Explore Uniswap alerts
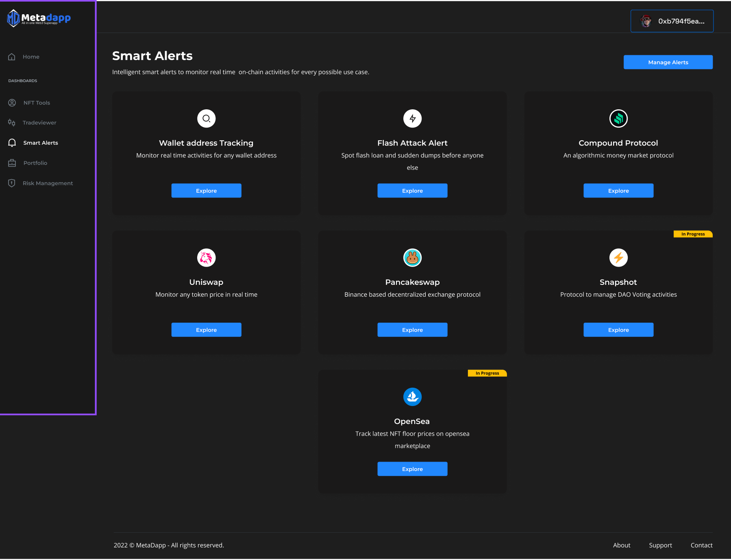 (x=207, y=330)
